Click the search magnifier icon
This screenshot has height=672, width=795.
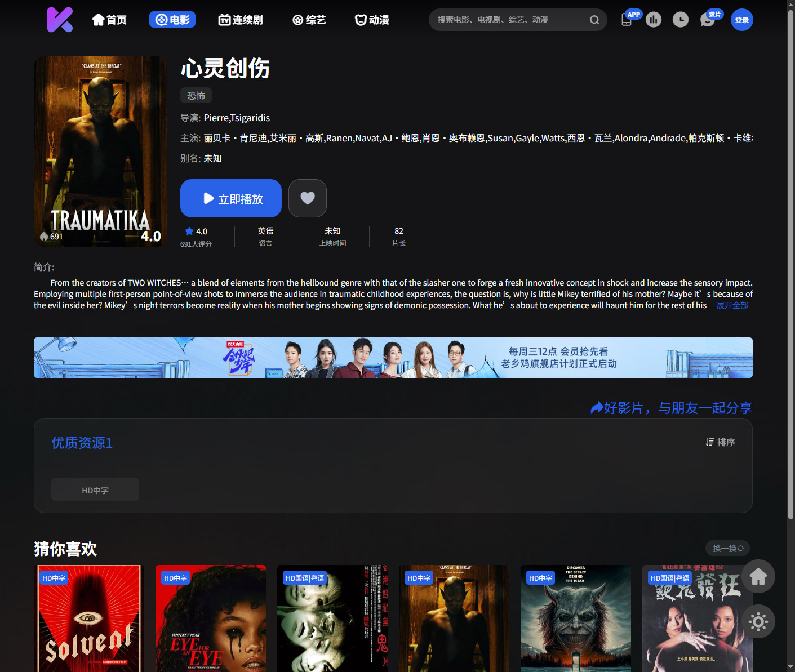coord(594,19)
